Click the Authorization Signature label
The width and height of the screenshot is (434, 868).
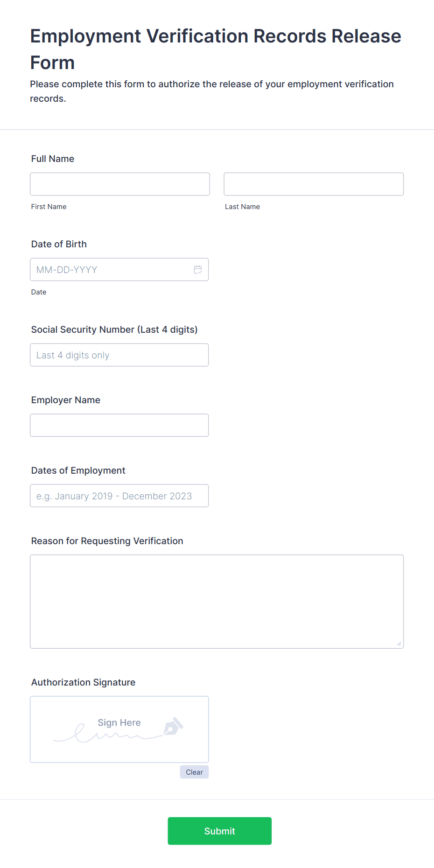pos(83,682)
